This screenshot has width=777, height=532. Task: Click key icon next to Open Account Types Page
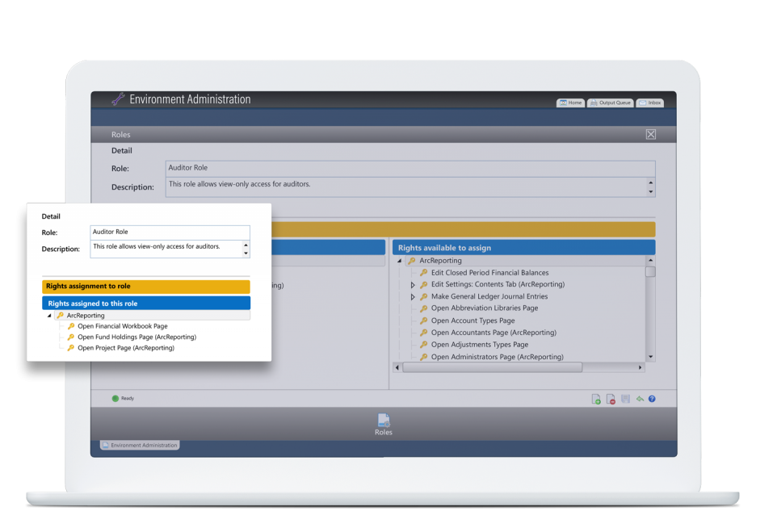[x=423, y=320]
